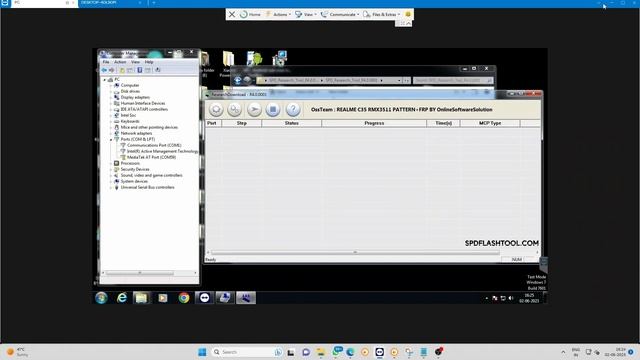640x360 pixels.
Task: Open Windows Media Player on remote taskbar
Action: tap(162, 298)
